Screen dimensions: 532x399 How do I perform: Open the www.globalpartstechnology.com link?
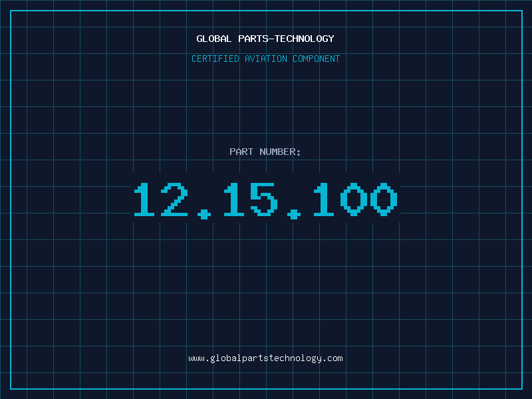(265, 358)
